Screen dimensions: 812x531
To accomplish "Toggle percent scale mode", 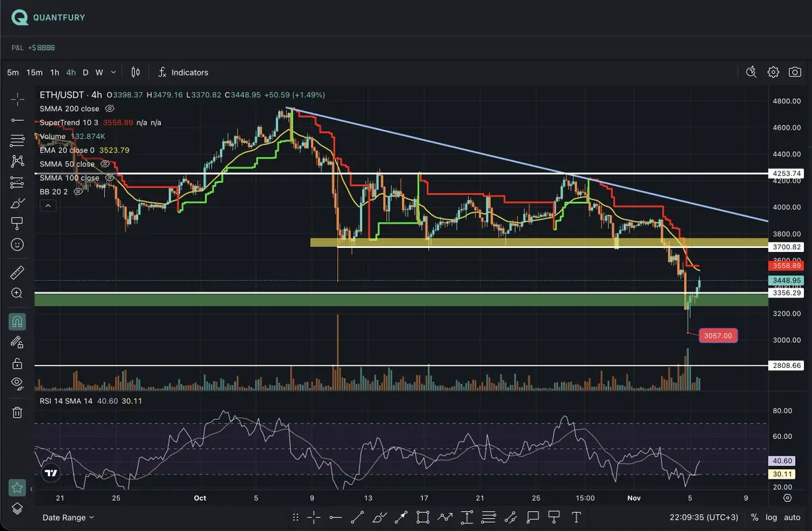I will 754,517.
